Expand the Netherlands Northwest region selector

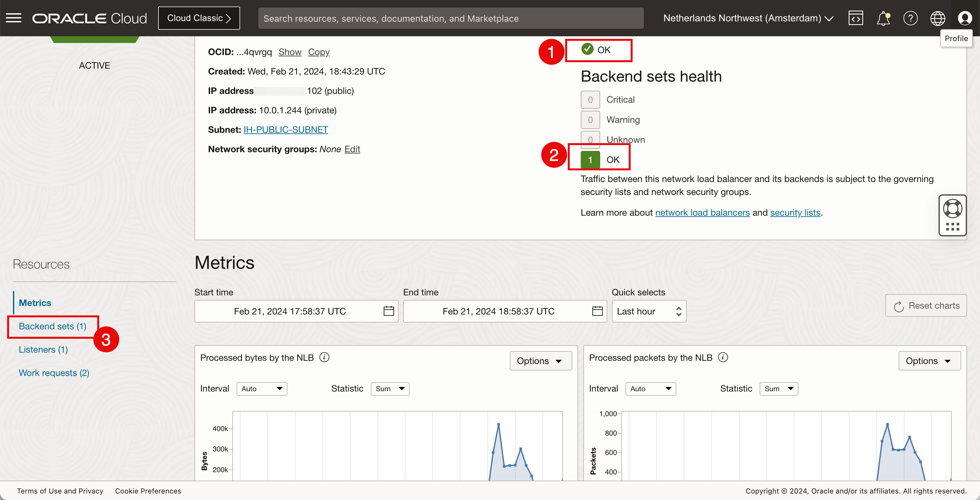(748, 18)
